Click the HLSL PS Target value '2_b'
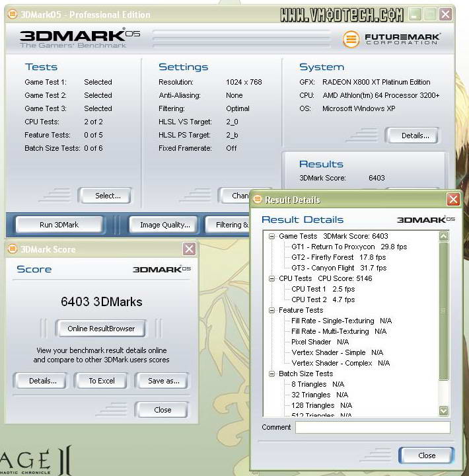The image size is (469, 476). pos(232,135)
